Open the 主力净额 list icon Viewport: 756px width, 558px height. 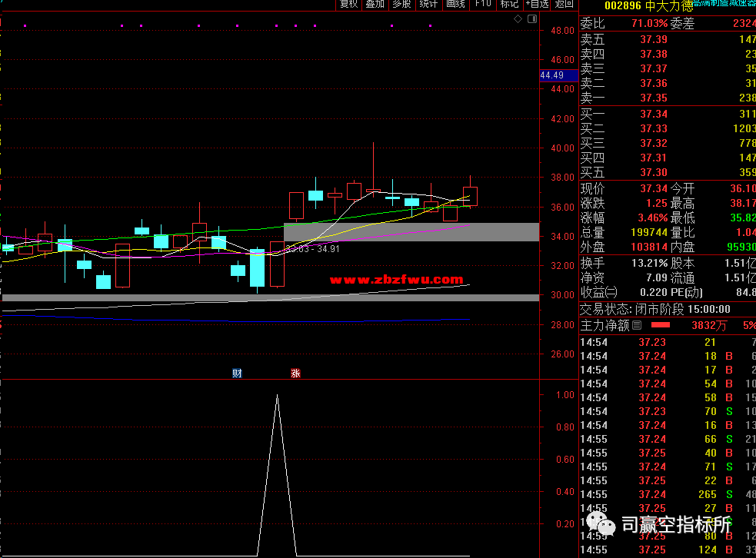pyautogui.click(x=637, y=325)
